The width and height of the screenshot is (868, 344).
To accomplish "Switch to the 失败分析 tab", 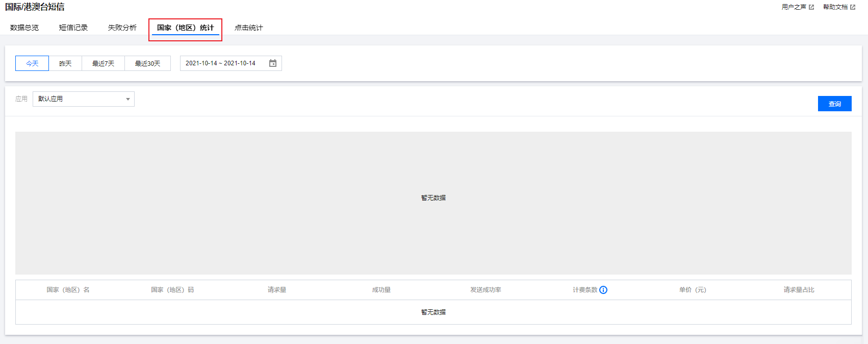I will tap(122, 28).
